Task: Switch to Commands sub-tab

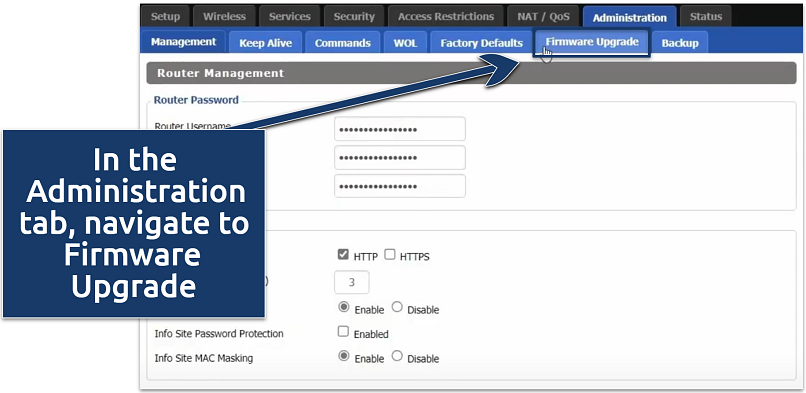Action: [342, 43]
